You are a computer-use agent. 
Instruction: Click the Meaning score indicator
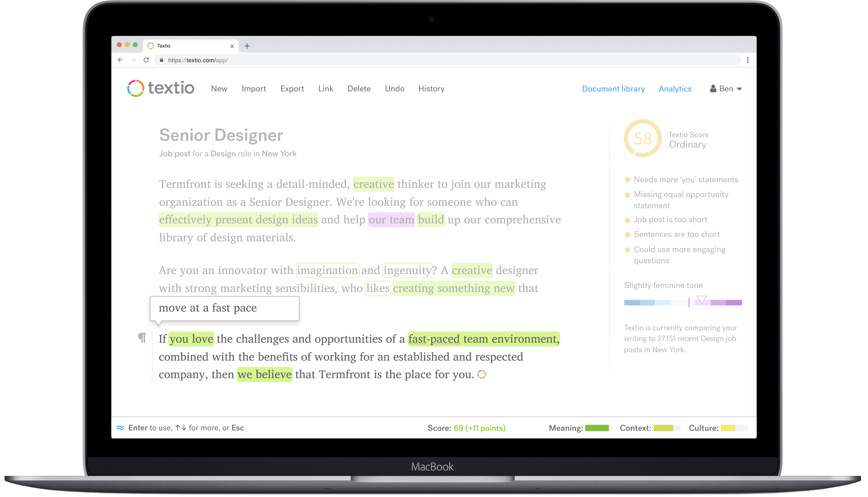(x=596, y=427)
